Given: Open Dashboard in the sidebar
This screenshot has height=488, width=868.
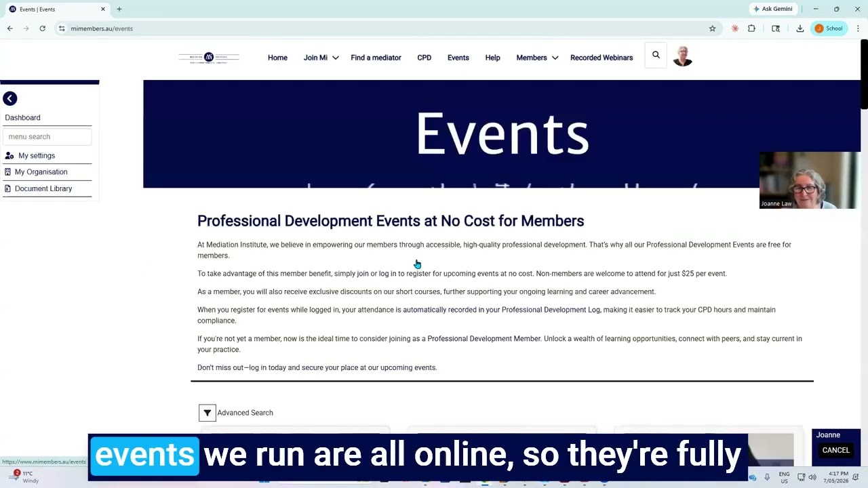Looking at the screenshot, I should pos(22,117).
